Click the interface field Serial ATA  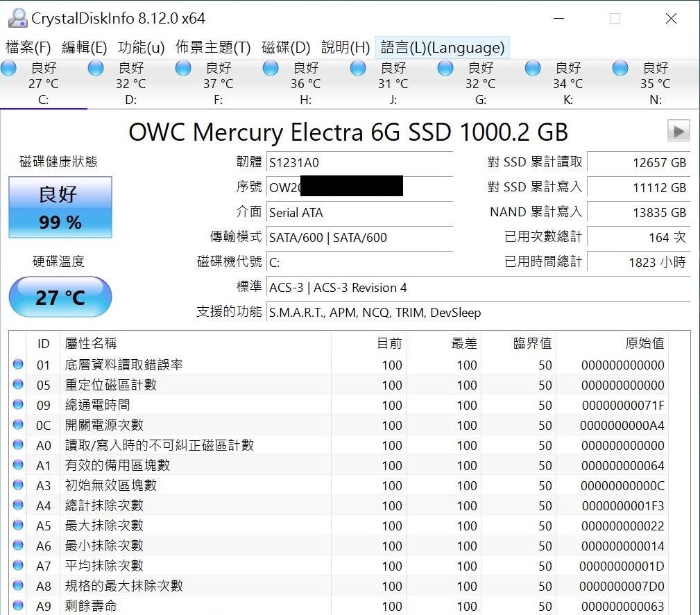click(x=359, y=212)
